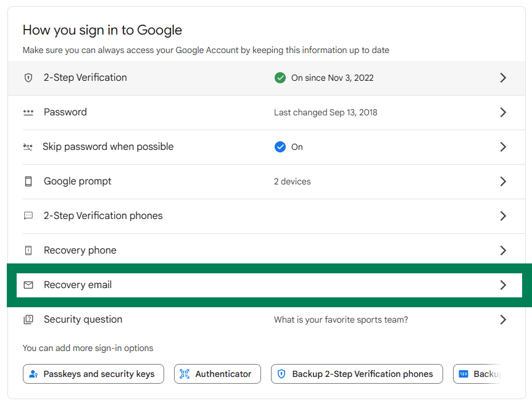Open the Security question row label
Screen dimensions: 532x401
pyautogui.click(x=83, y=320)
